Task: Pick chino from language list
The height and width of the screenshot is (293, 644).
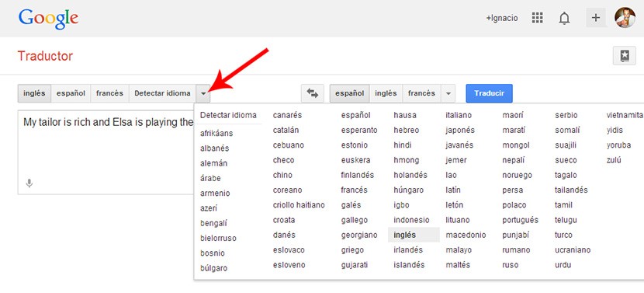Action: (282, 175)
